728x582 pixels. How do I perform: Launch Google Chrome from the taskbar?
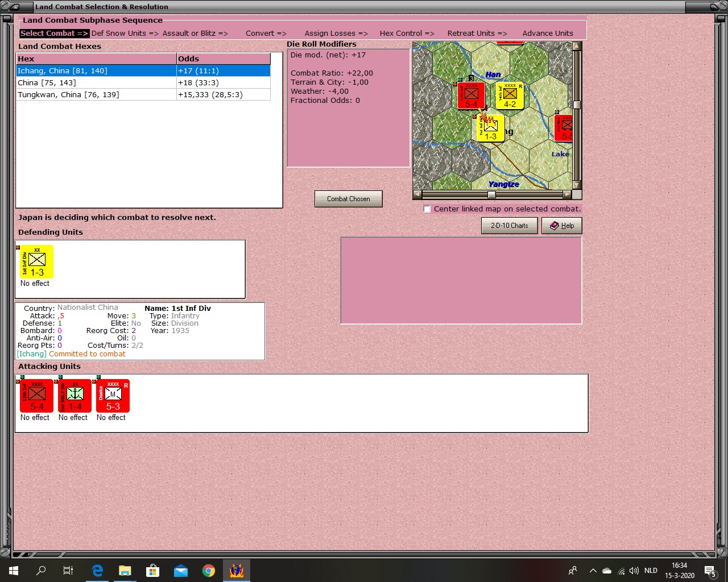(x=209, y=571)
